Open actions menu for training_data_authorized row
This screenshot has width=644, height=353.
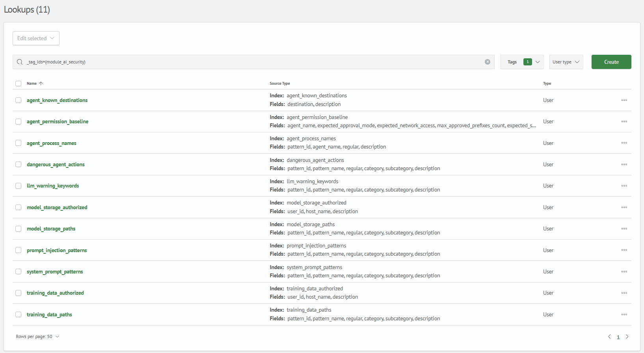[624, 293]
